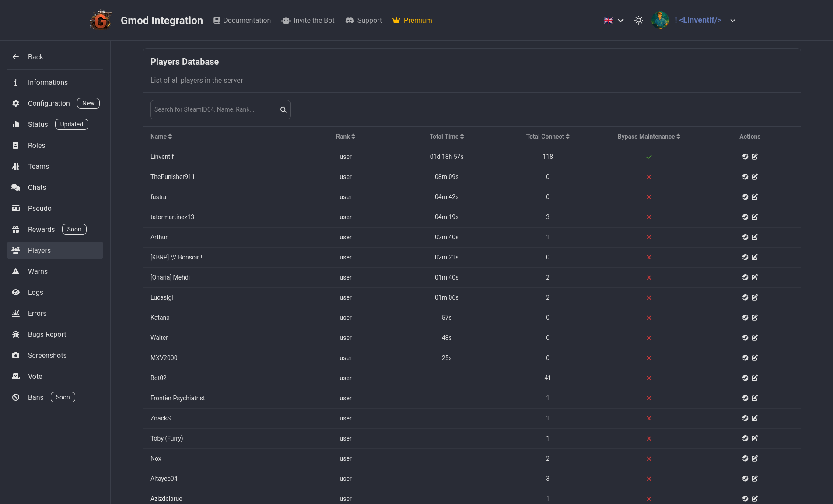Toggle light/dark theme sun icon

tap(639, 20)
